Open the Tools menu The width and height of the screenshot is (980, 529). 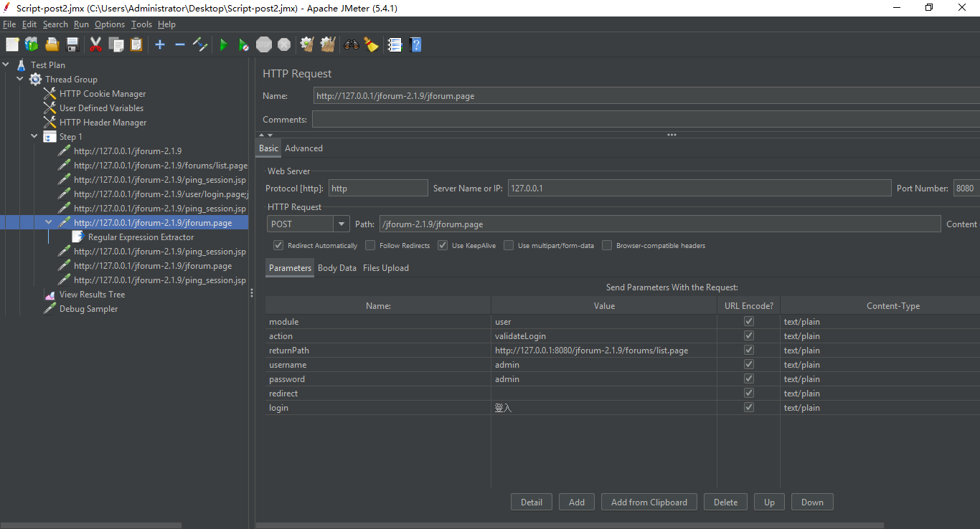[x=141, y=24]
